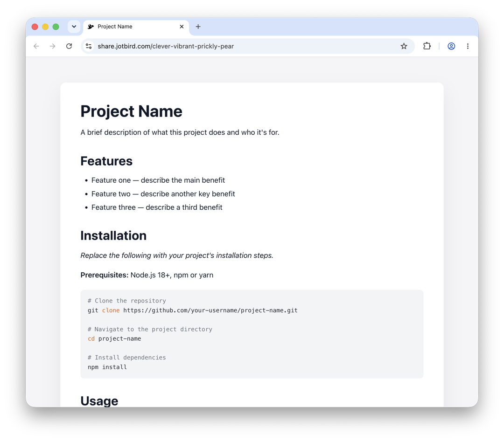
Task: Open site information icon in address bar
Action: click(89, 46)
